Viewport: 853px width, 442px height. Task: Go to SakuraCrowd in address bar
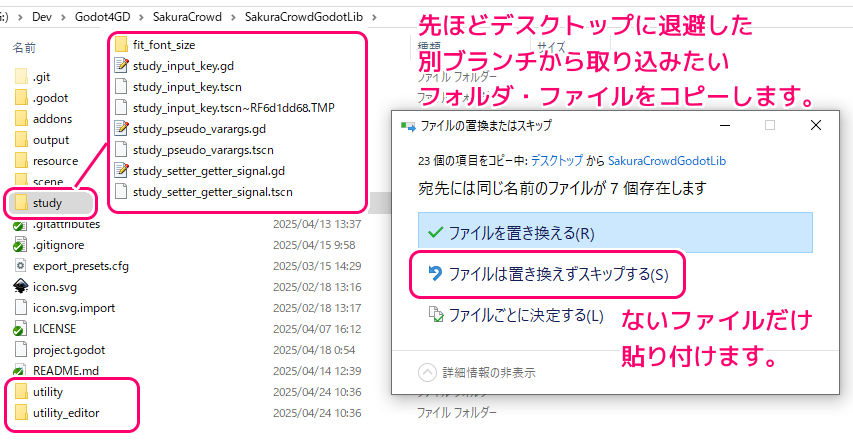coord(187,17)
